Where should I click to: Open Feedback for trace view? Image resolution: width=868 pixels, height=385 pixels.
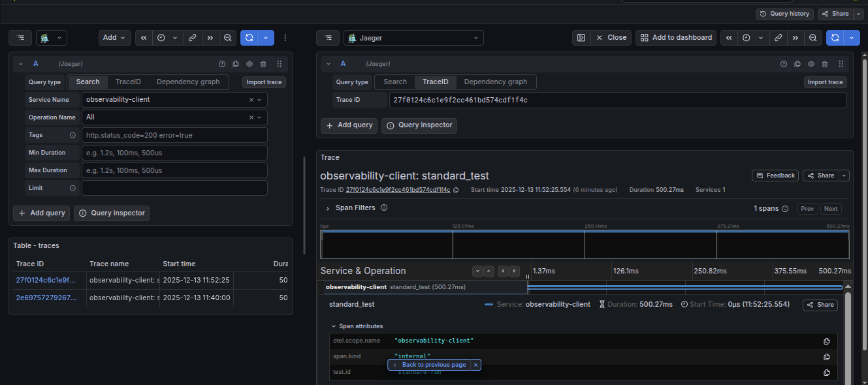[x=775, y=176]
